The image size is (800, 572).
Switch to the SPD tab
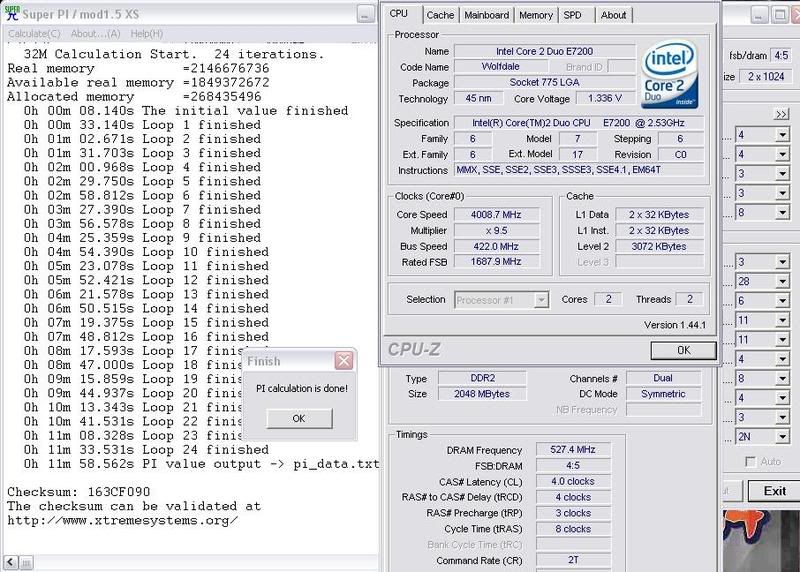coord(572,15)
